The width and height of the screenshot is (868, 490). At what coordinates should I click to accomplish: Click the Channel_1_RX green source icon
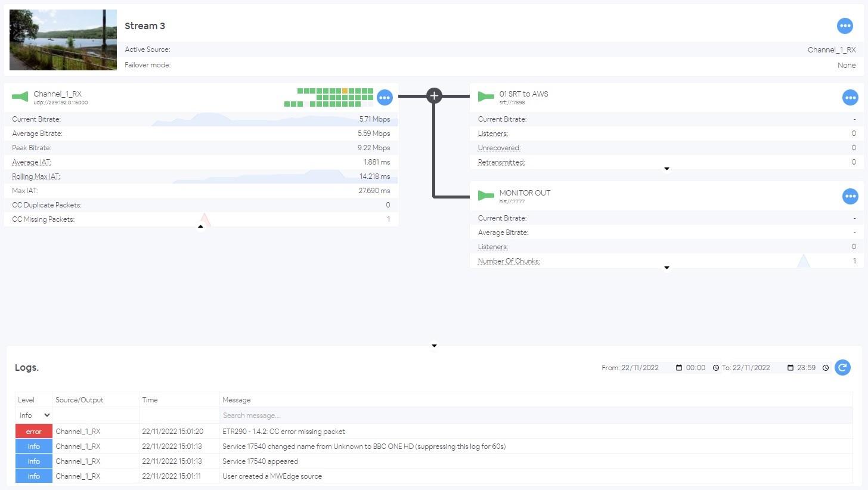pos(20,97)
